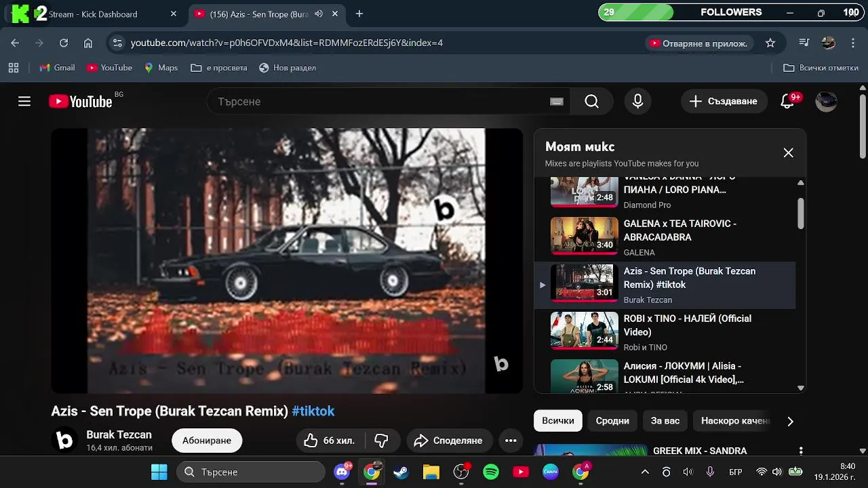Close the Kick Dashboard tab
The height and width of the screenshot is (488, 868).
174,14
